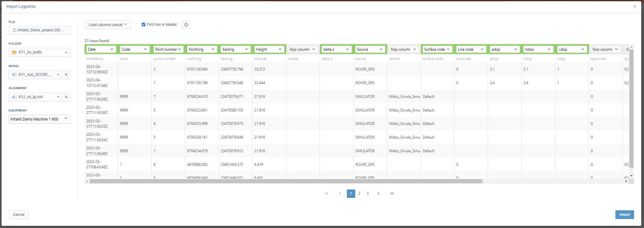Image resolution: width=644 pixels, height=228 pixels.
Task: Switch to page 2
Action: [359, 194]
